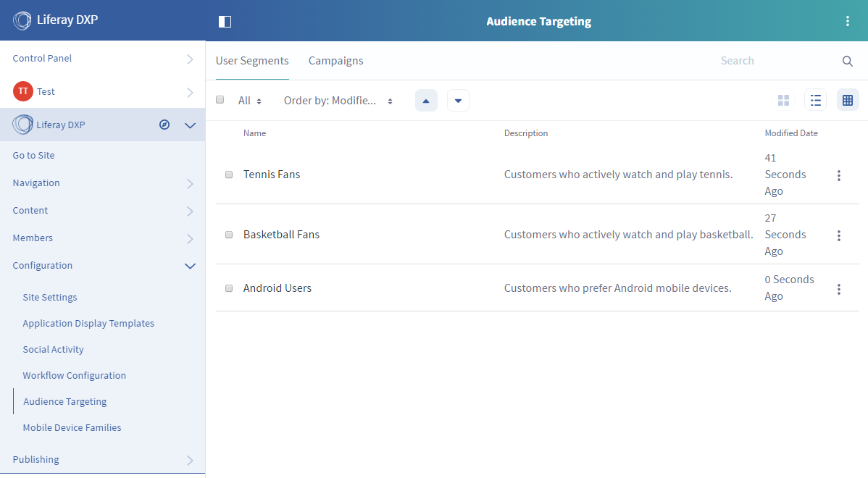Click the TT user avatar
This screenshot has width=868, height=478.
click(x=22, y=91)
